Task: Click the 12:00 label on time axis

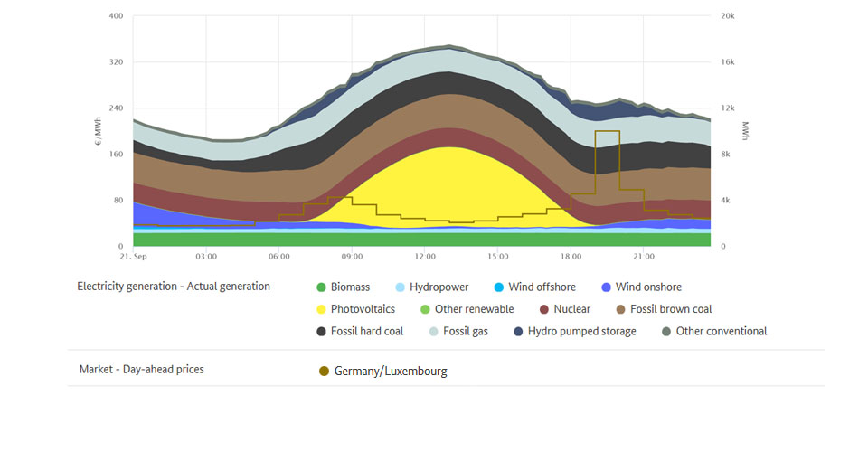Action: click(424, 258)
